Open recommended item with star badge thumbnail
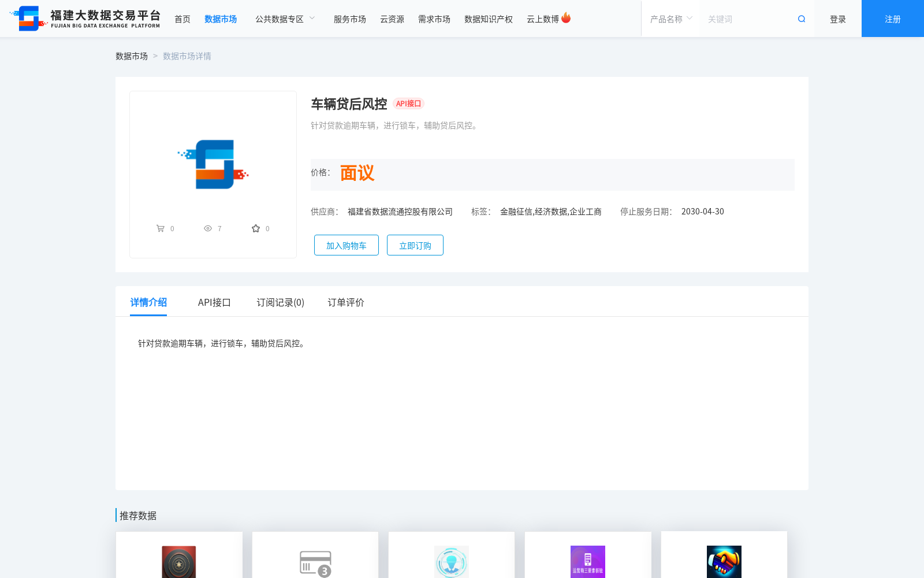The image size is (924, 578). coord(179,562)
